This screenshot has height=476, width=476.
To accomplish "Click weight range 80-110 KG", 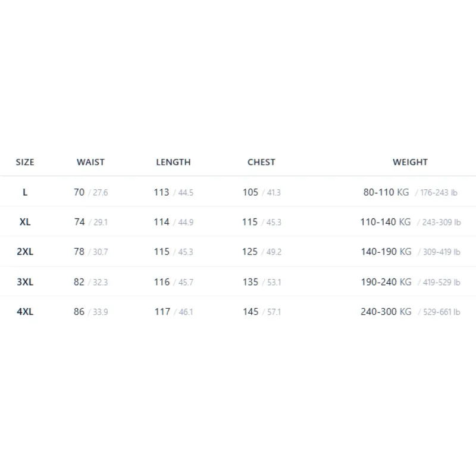I will [x=386, y=192].
